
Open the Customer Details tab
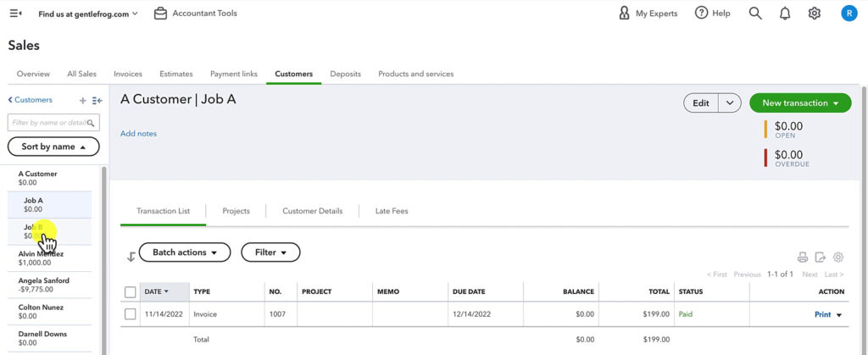pos(312,211)
